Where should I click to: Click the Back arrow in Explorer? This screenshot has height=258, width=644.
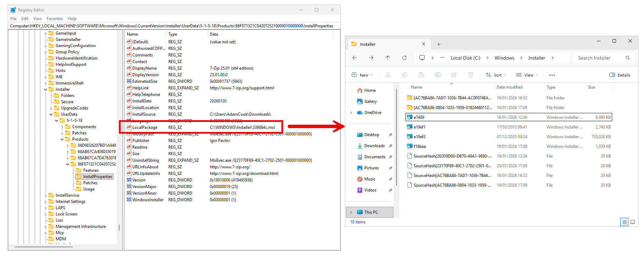[x=355, y=58]
